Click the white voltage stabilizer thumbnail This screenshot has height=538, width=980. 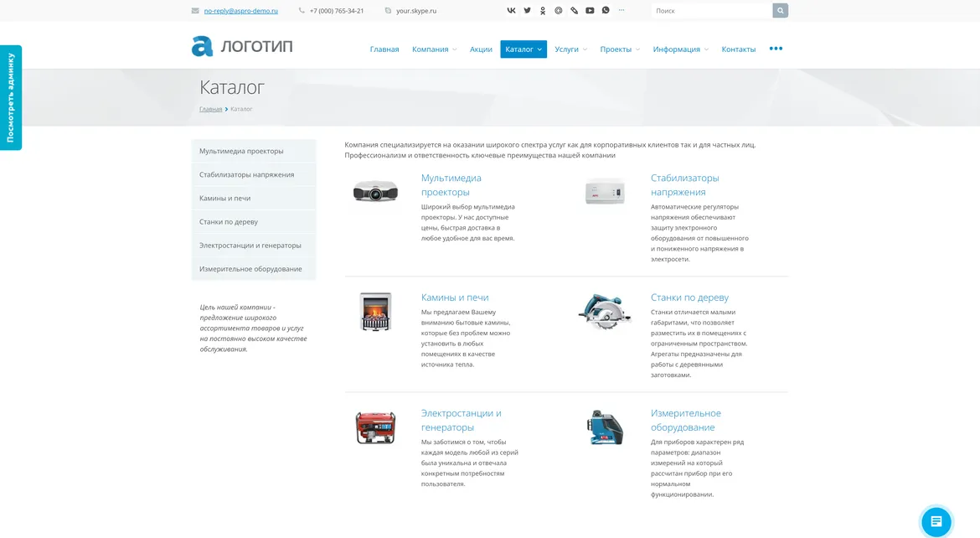(x=605, y=191)
